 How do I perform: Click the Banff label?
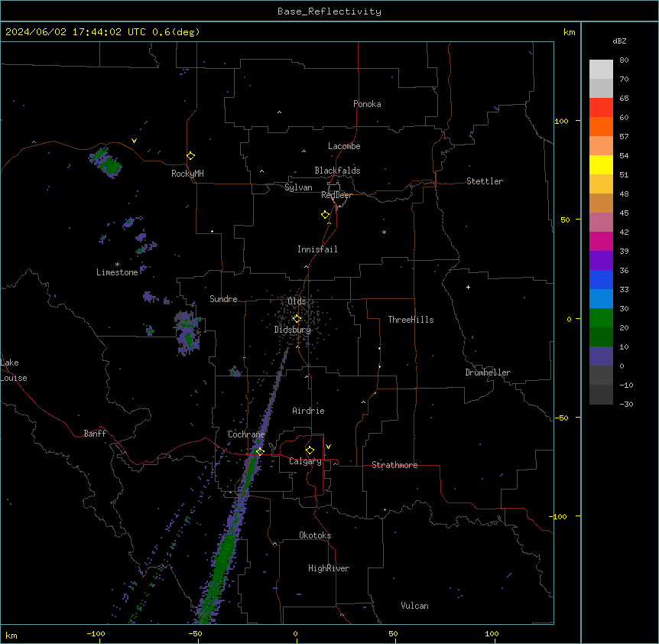pyautogui.click(x=95, y=434)
